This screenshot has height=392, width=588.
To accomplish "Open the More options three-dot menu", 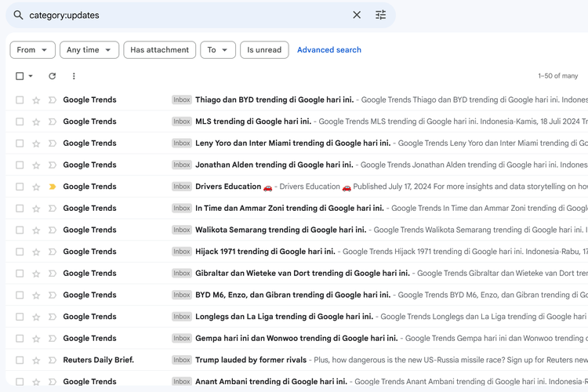I will click(74, 76).
